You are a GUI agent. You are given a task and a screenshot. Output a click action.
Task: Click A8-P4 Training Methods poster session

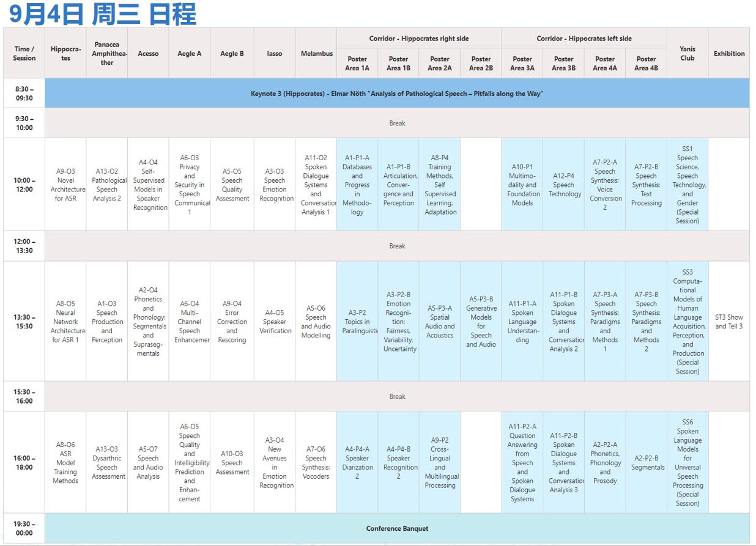tap(440, 185)
